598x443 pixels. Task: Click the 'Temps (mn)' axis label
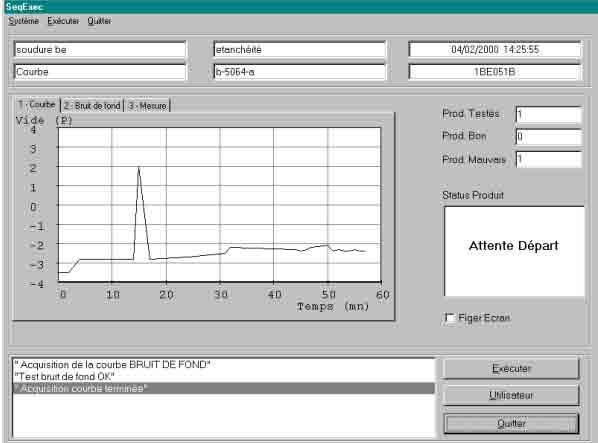point(333,306)
